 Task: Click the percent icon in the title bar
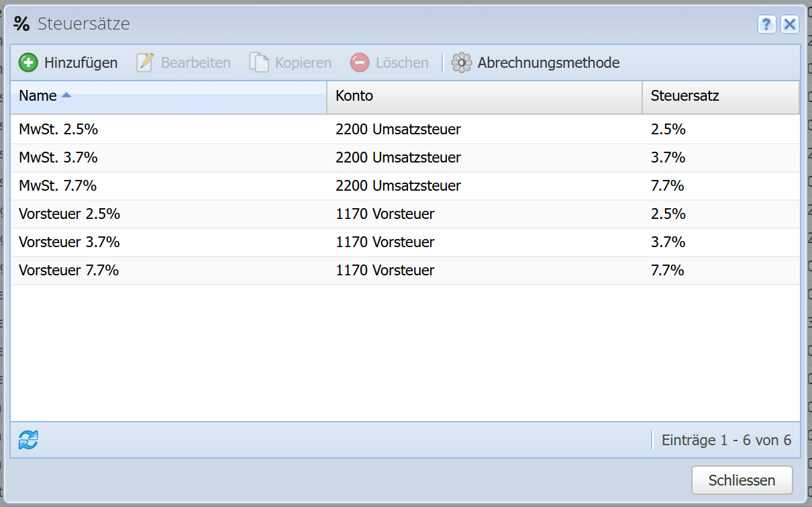click(x=22, y=24)
